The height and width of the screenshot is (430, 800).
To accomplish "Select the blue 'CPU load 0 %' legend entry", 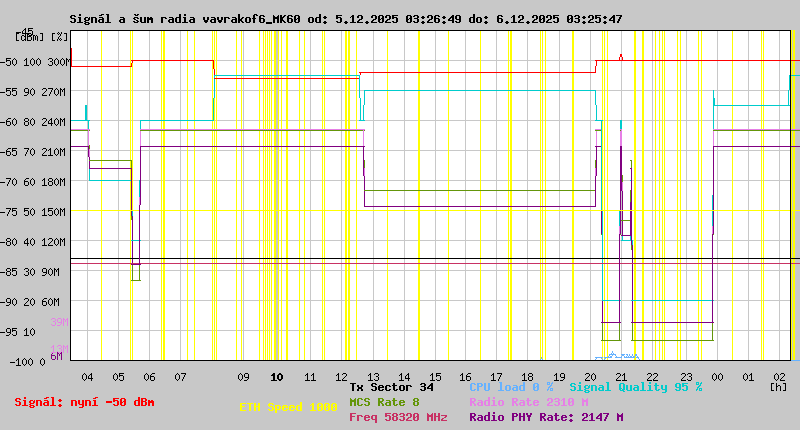I will click(511, 387).
